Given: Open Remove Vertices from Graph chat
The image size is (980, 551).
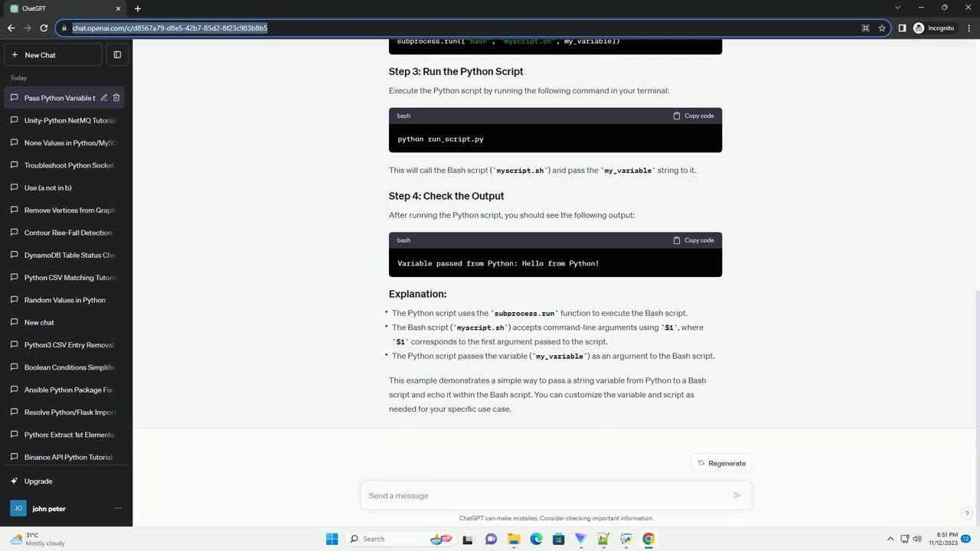Looking at the screenshot, I should tap(64, 210).
